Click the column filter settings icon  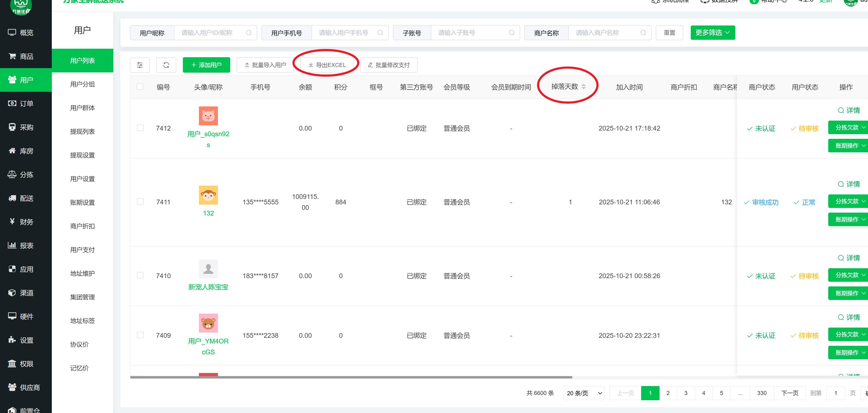140,65
